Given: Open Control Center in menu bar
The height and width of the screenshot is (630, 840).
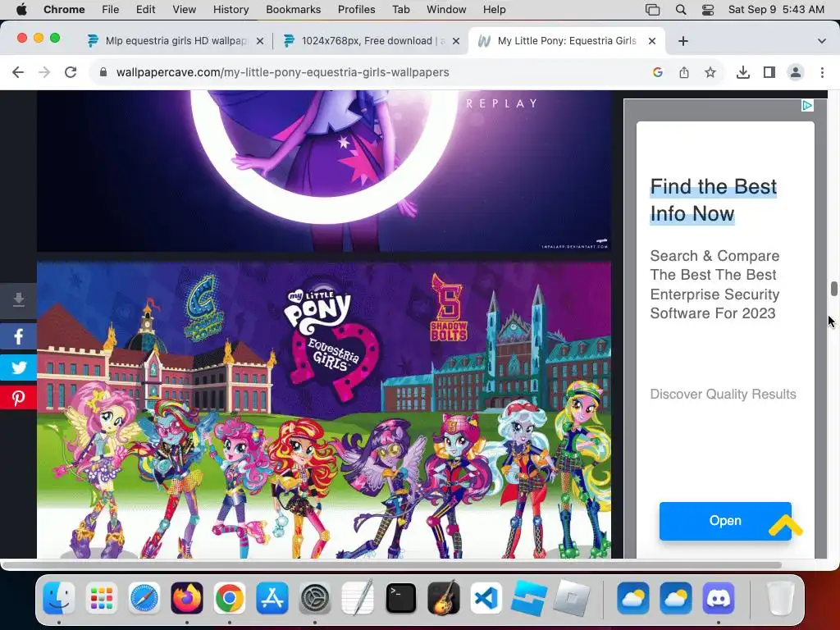Looking at the screenshot, I should pos(708,10).
